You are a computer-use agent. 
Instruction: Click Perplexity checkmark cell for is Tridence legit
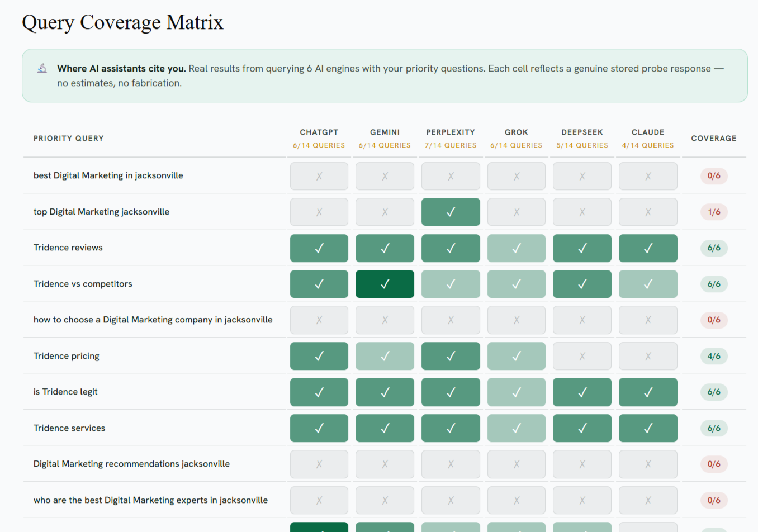(451, 392)
